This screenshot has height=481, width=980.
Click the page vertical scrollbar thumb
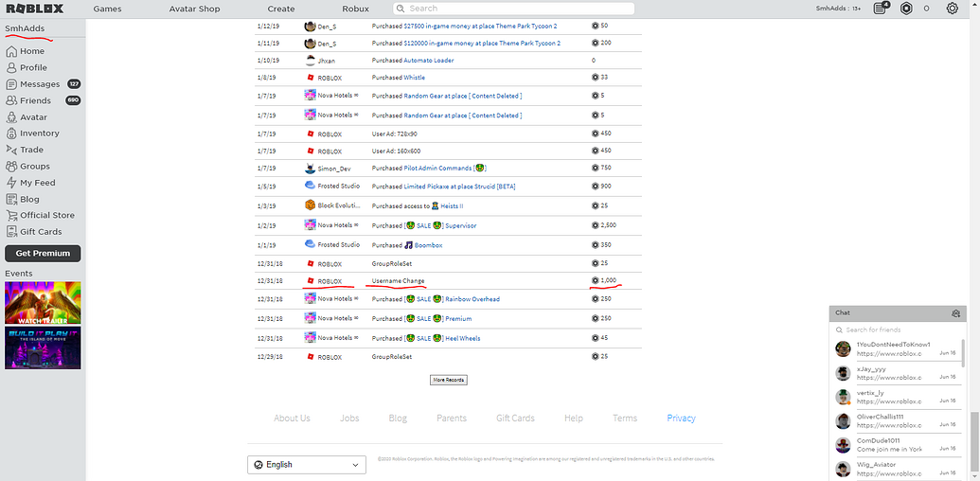pos(974,440)
